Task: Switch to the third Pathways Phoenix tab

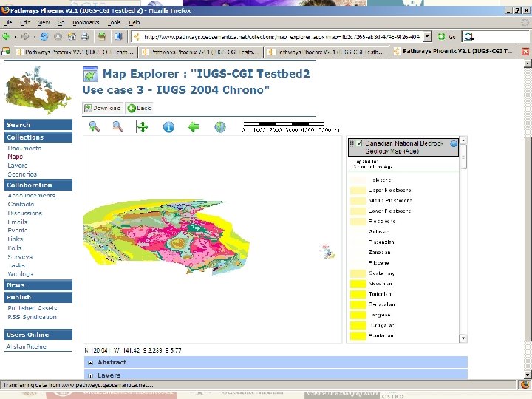Action: [327, 52]
